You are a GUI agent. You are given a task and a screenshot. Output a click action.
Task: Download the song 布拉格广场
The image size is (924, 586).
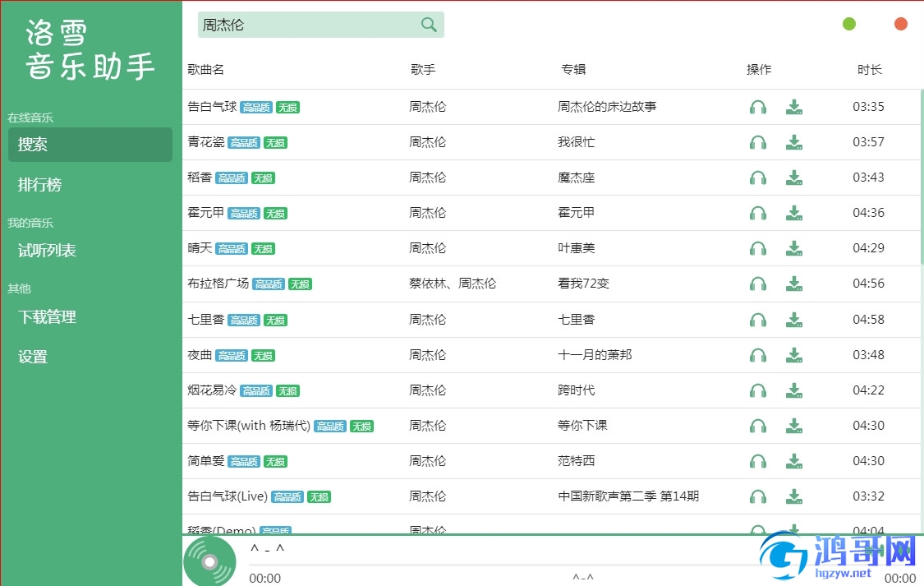[793, 284]
